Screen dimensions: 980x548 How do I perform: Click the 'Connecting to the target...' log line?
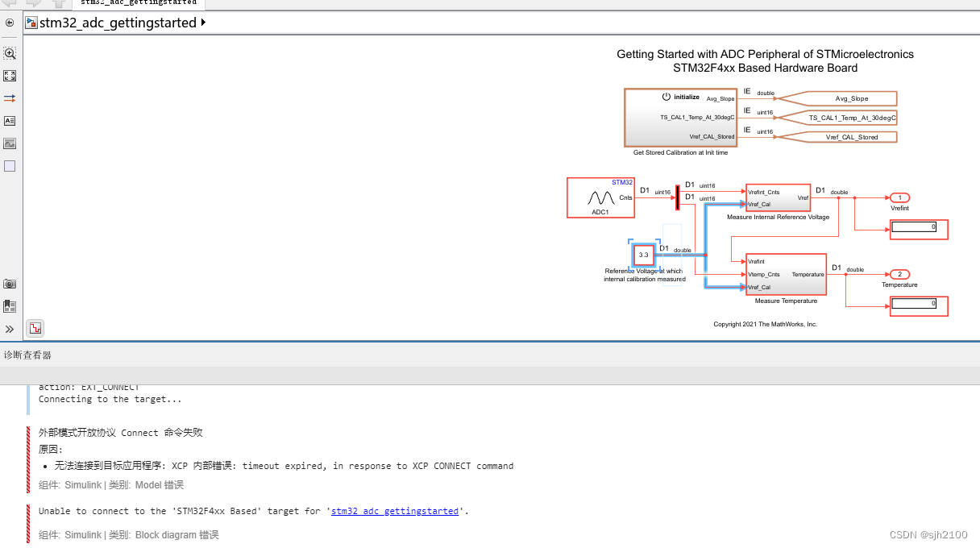tap(110, 399)
